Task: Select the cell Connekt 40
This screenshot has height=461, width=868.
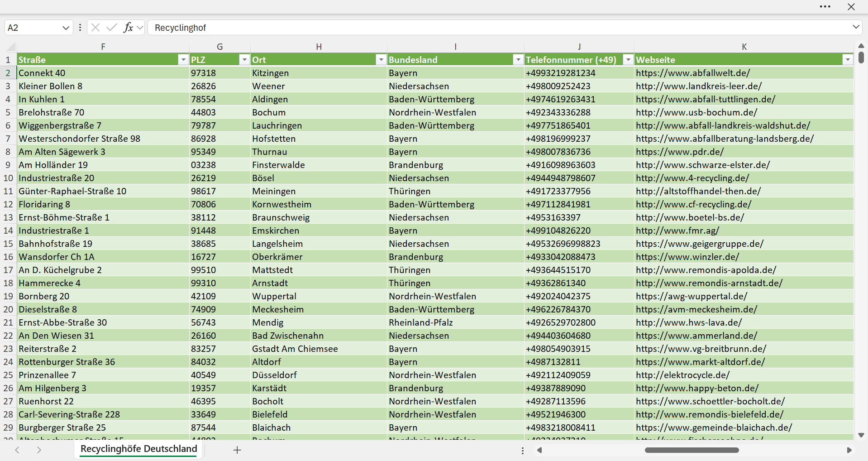Action: [103, 73]
